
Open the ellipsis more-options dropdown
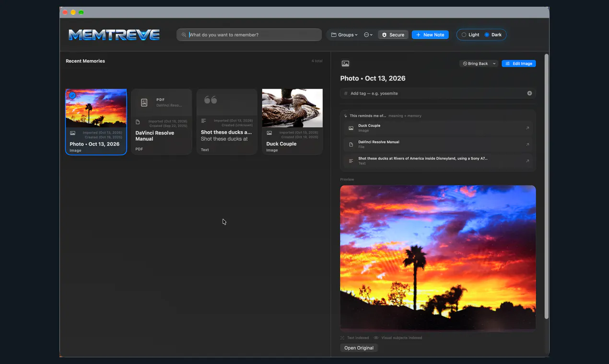click(368, 35)
